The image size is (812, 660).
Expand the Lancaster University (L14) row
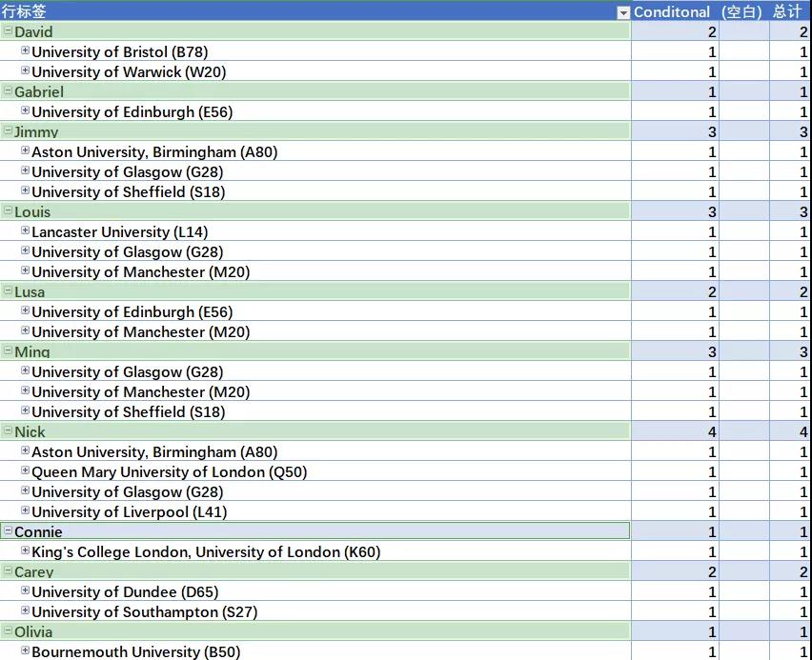point(26,231)
